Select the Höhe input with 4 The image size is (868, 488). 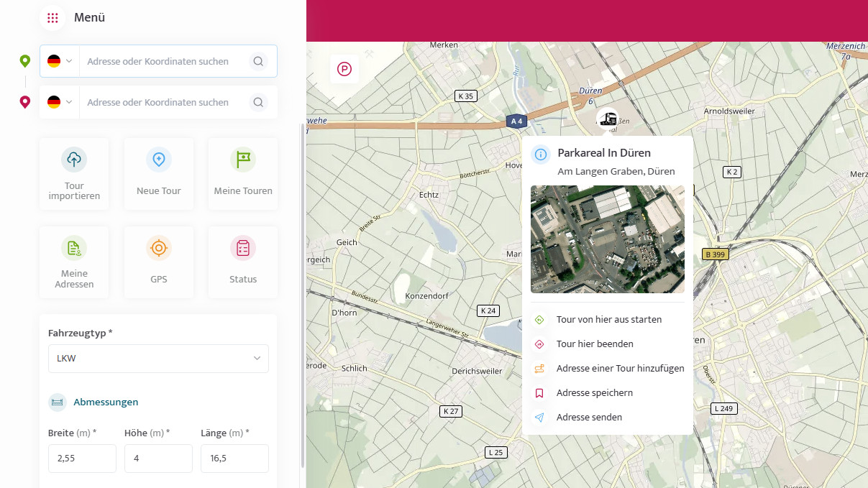158,459
